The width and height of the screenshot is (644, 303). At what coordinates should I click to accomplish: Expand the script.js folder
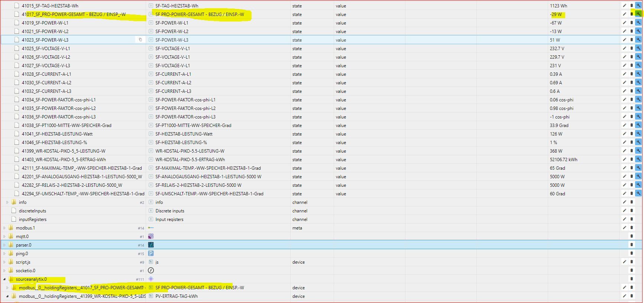pos(4,262)
